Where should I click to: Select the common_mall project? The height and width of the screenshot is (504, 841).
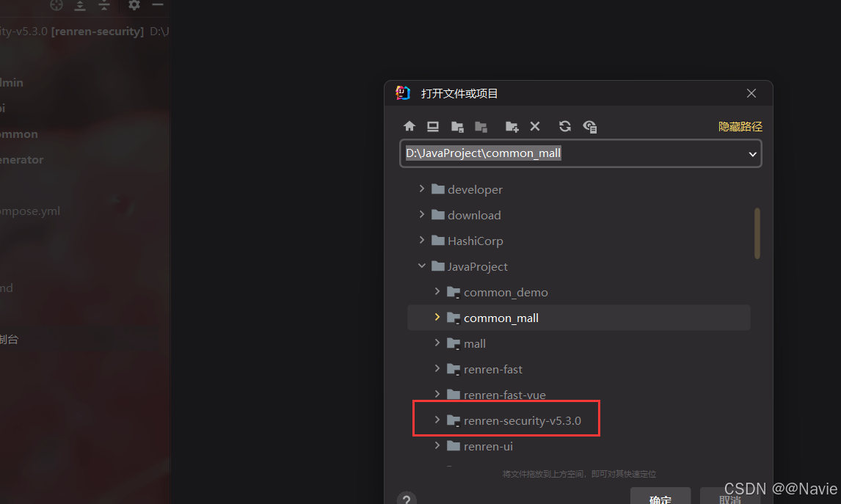[x=579, y=318]
